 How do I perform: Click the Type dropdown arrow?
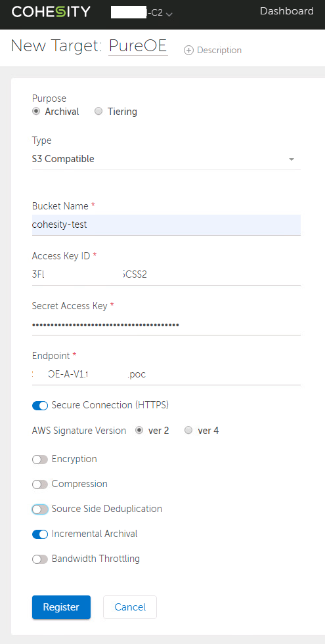pos(292,160)
